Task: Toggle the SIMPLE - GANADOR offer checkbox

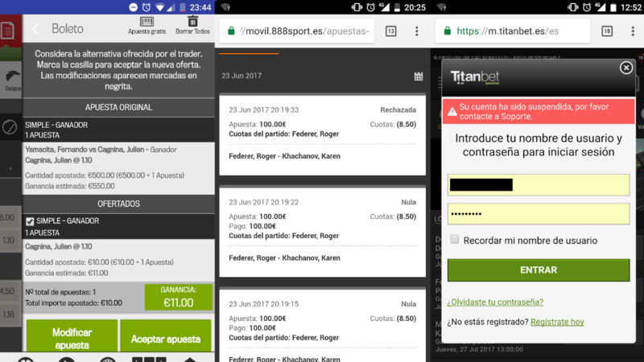Action: coord(30,222)
